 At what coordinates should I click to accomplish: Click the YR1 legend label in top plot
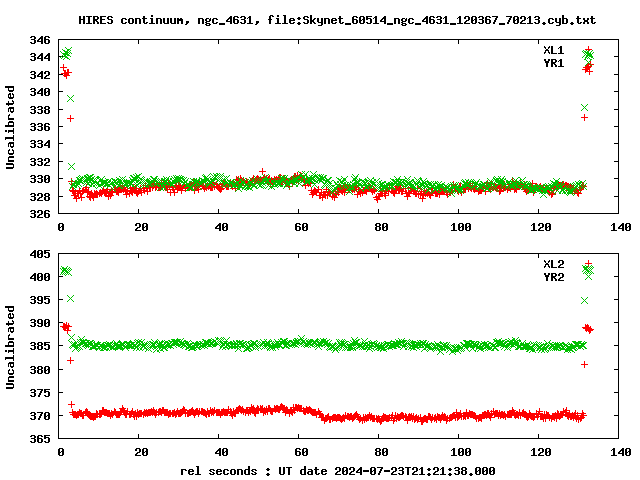pos(553,63)
